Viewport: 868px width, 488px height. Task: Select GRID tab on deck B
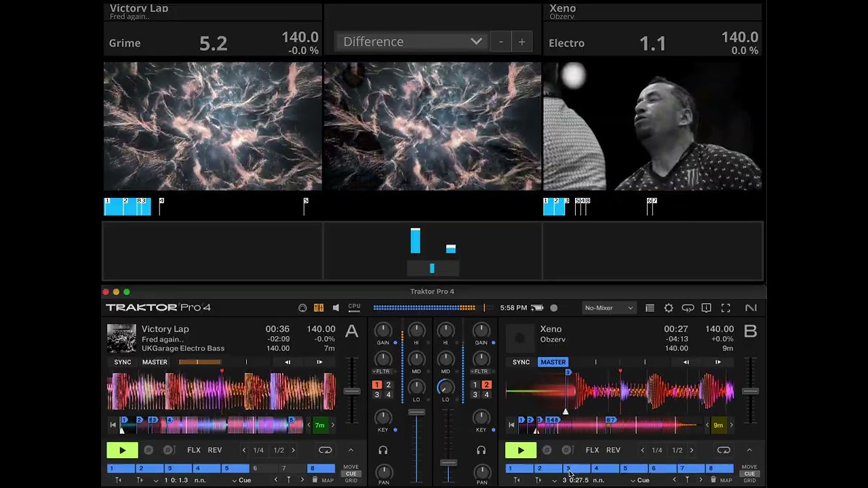point(749,481)
